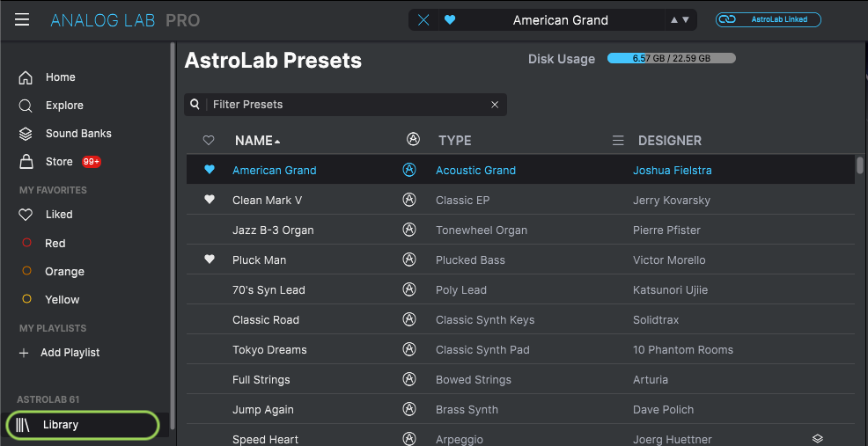Click the red 99+ Store badge
This screenshot has width=868, height=446.
coord(92,162)
